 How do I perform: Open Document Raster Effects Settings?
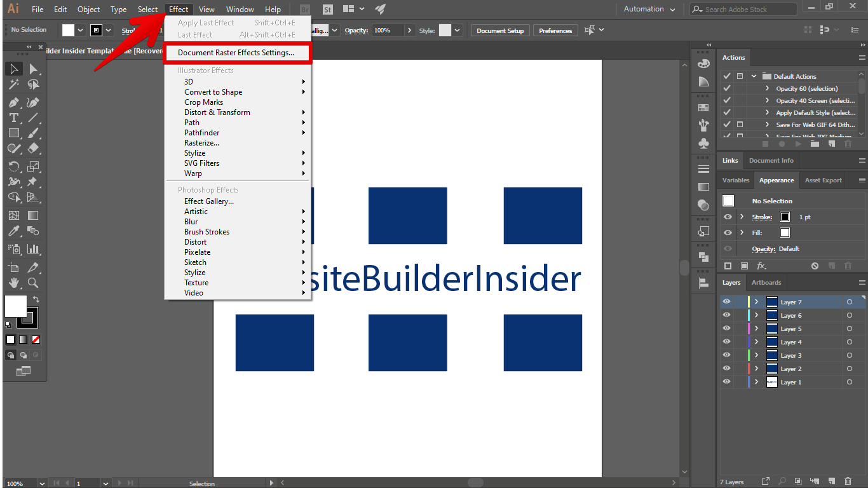[236, 53]
